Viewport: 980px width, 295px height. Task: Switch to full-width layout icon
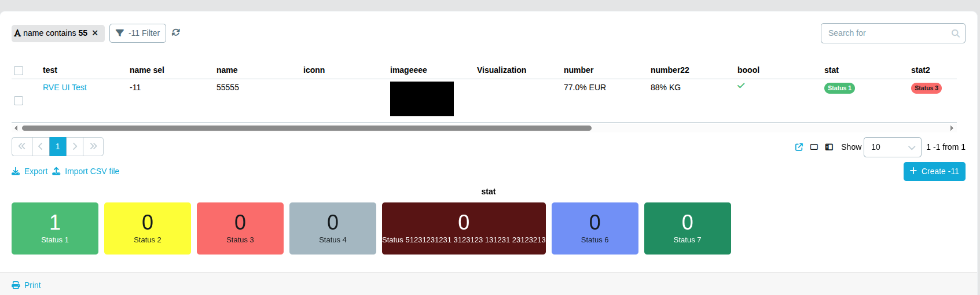point(814,147)
